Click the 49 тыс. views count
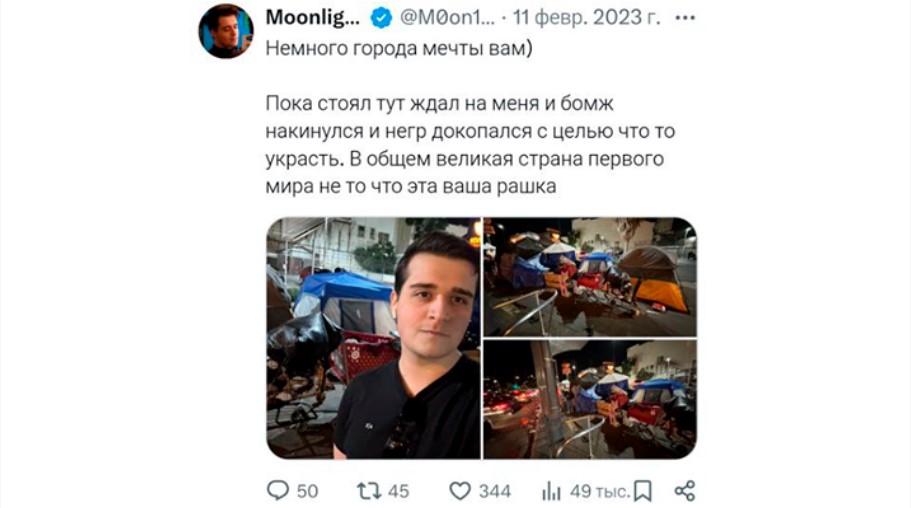The image size is (911, 508). click(x=600, y=492)
